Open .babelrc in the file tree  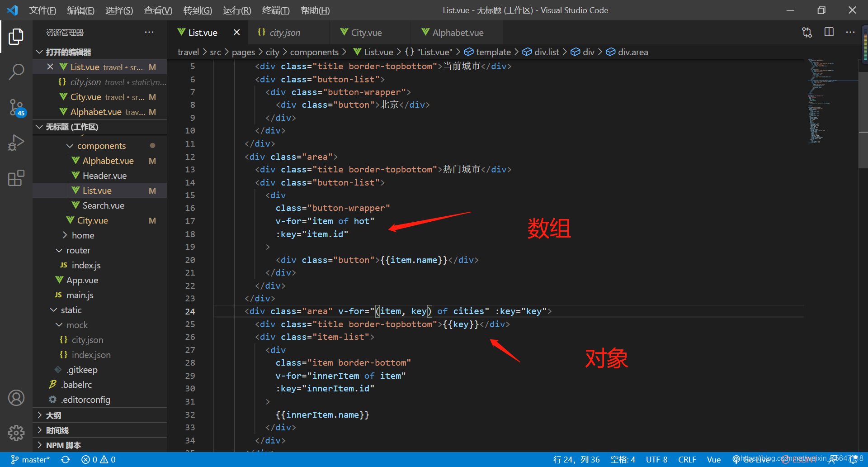click(100, 385)
